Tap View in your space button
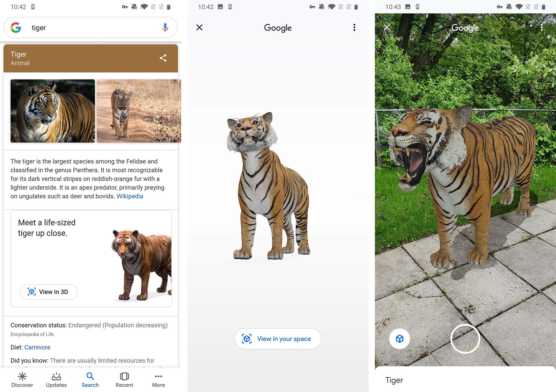Image resolution: width=556 pixels, height=392 pixels. point(278,339)
